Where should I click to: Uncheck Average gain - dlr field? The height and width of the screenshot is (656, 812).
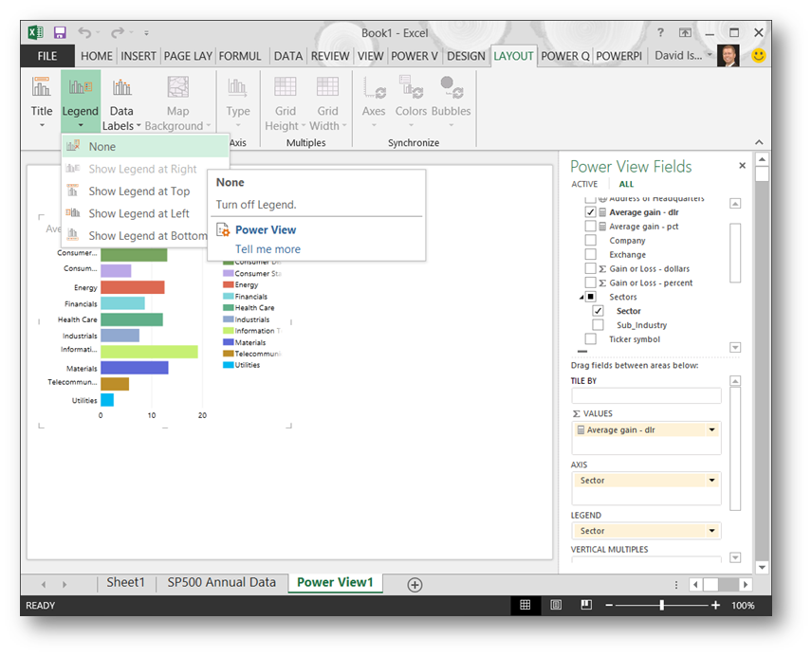(590, 212)
